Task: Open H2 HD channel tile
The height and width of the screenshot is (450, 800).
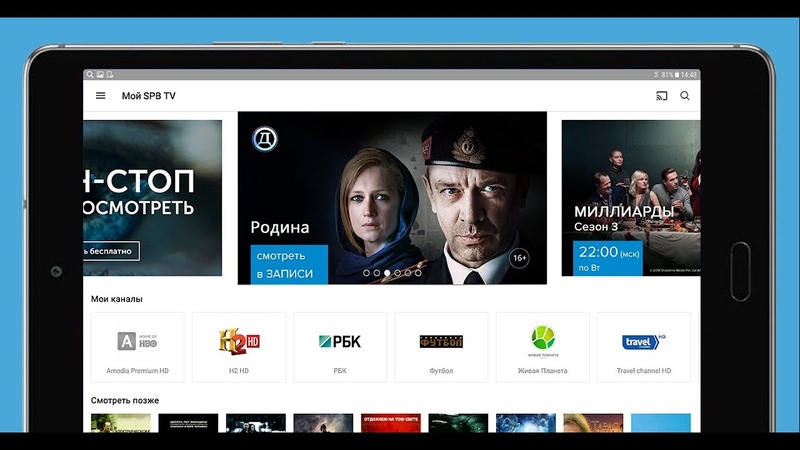Action: 239,347
